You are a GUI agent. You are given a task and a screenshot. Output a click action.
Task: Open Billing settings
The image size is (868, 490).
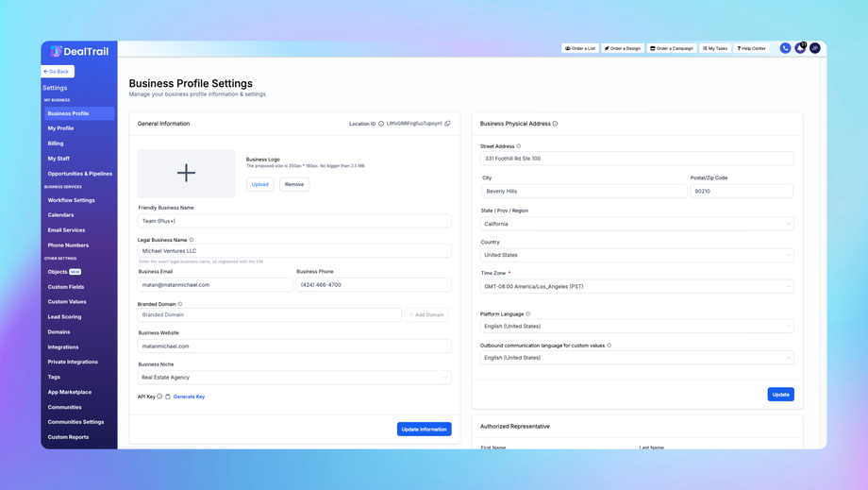(x=56, y=144)
